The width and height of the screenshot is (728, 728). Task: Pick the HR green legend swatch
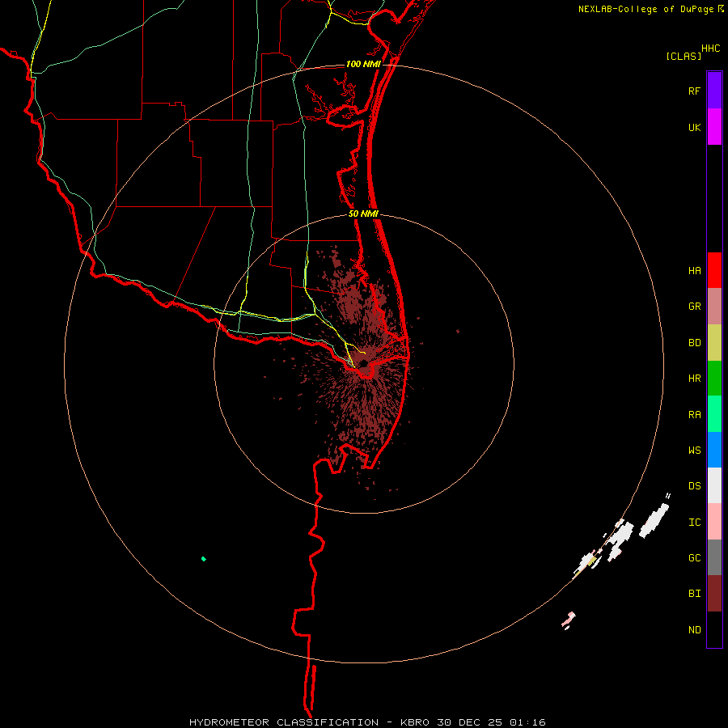click(x=714, y=379)
